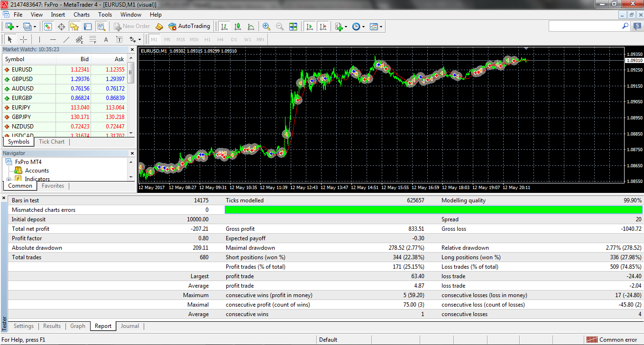Open the File menu

[18, 15]
